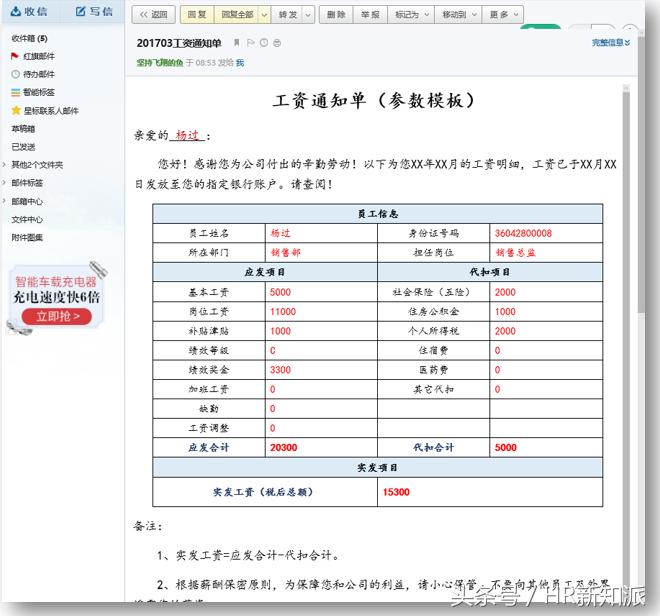Open the 已发送 sent folder
This screenshot has height=616, width=660.
point(23,147)
